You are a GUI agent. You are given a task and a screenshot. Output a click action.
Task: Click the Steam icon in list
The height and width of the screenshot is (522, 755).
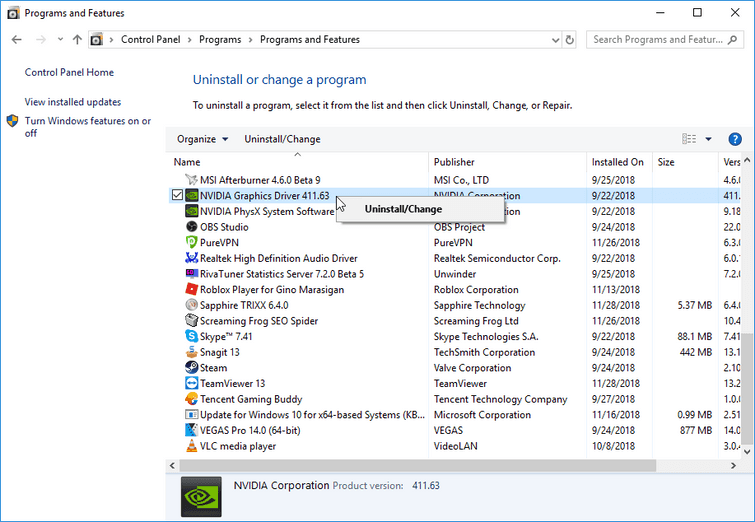[x=192, y=368]
